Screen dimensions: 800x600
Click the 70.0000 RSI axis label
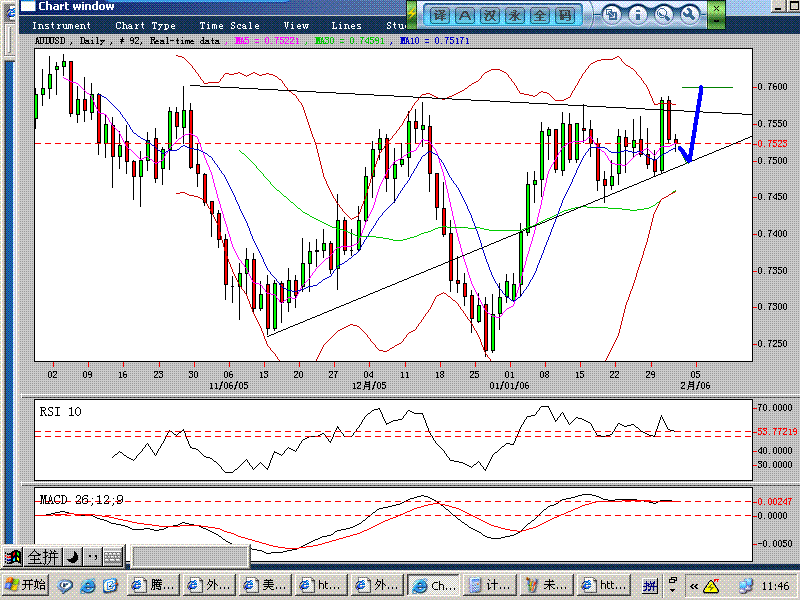(774, 408)
